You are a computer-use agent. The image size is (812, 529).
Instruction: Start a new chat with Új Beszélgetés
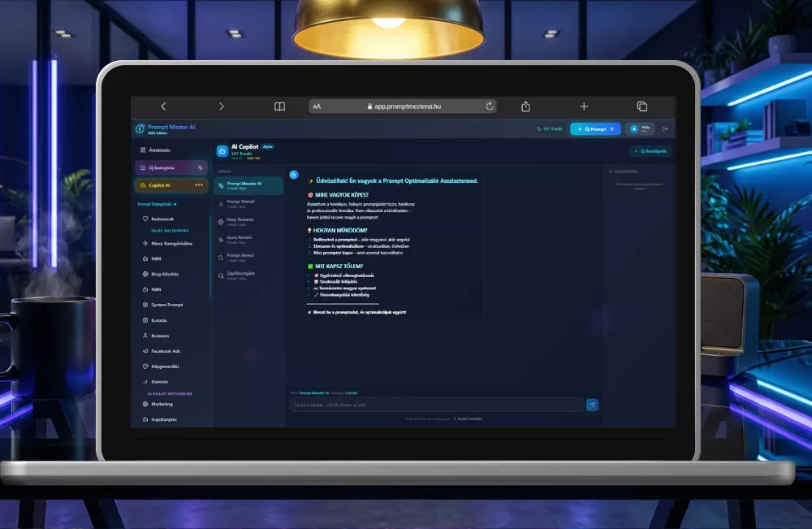point(650,151)
